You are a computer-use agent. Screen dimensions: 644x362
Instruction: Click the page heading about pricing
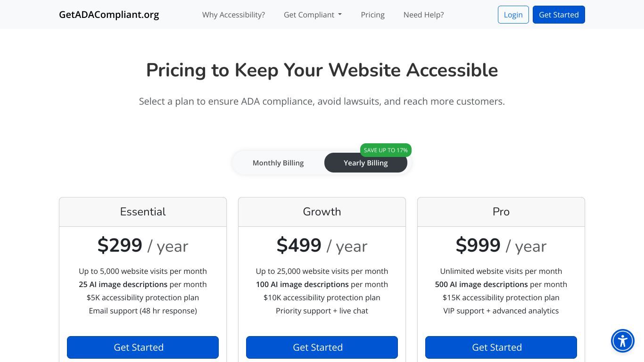click(322, 70)
